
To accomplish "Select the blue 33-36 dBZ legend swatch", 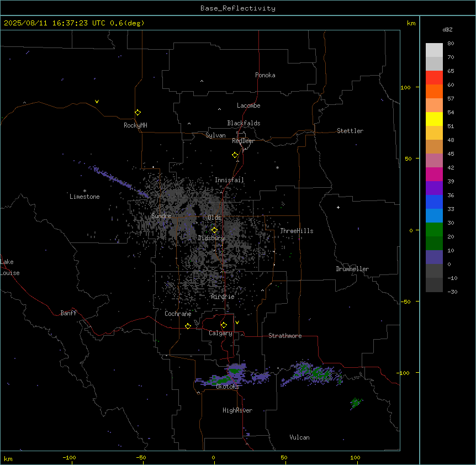I will [434, 202].
